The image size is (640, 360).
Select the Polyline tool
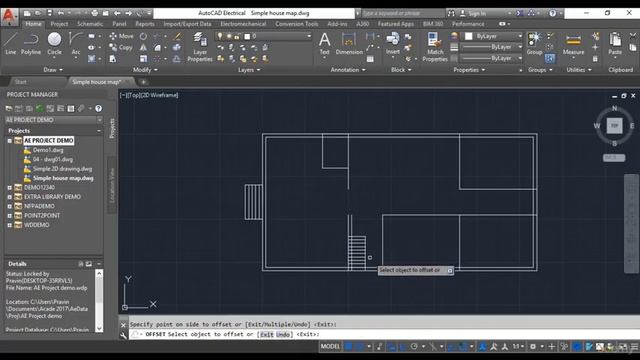pyautogui.click(x=31, y=44)
